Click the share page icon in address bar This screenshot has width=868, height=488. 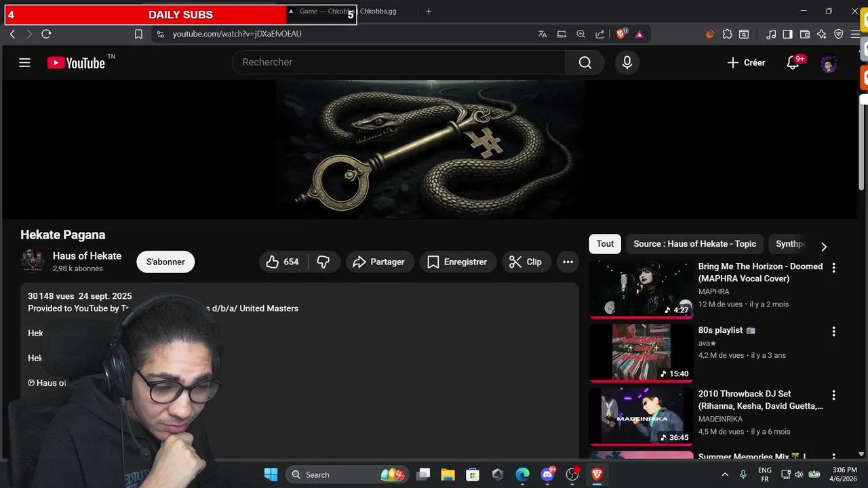[x=600, y=34]
